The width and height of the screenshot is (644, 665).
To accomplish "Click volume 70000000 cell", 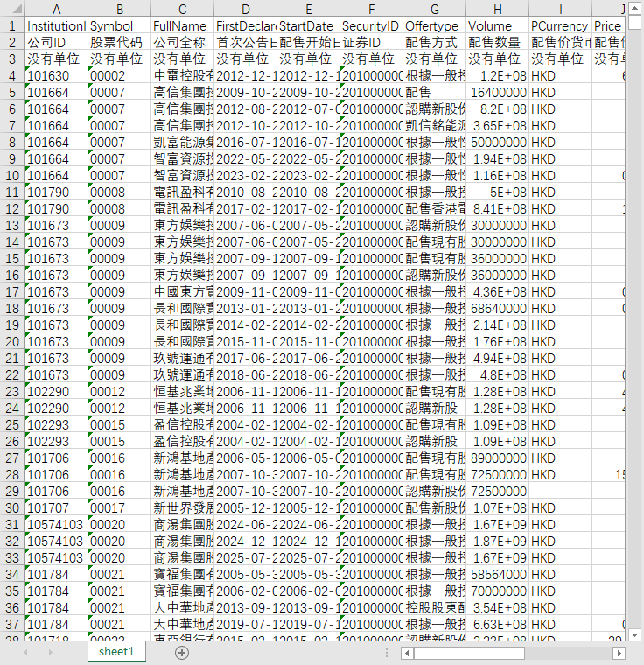I will (497, 591).
